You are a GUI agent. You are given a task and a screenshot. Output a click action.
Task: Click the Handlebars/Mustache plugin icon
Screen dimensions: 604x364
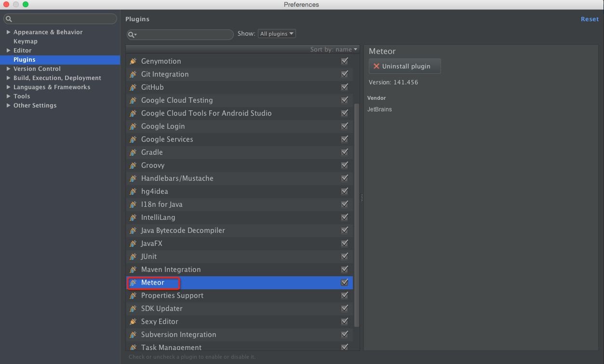point(133,178)
